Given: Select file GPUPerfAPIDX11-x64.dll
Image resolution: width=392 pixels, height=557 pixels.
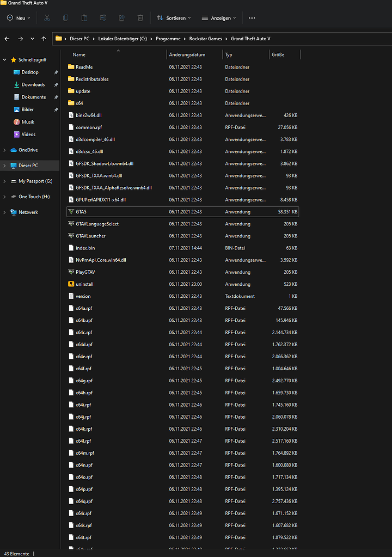Looking at the screenshot, I should pyautogui.click(x=101, y=200).
